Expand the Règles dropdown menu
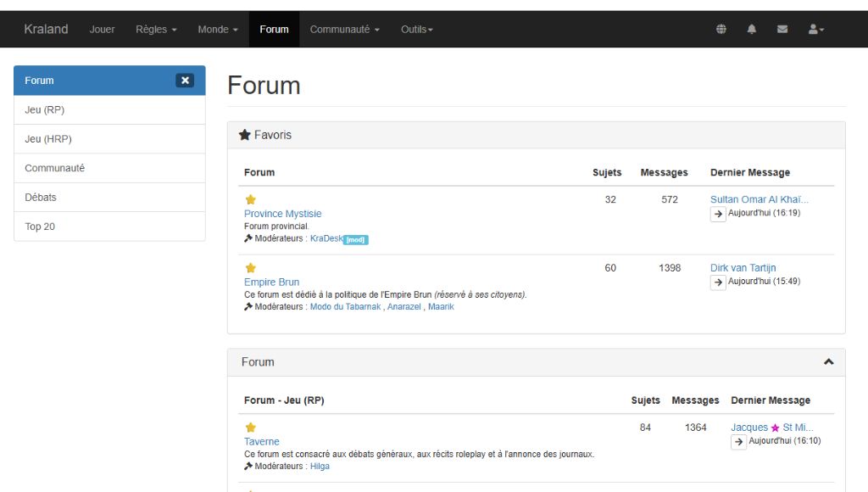Image resolution: width=868 pixels, height=492 pixels. tap(156, 29)
